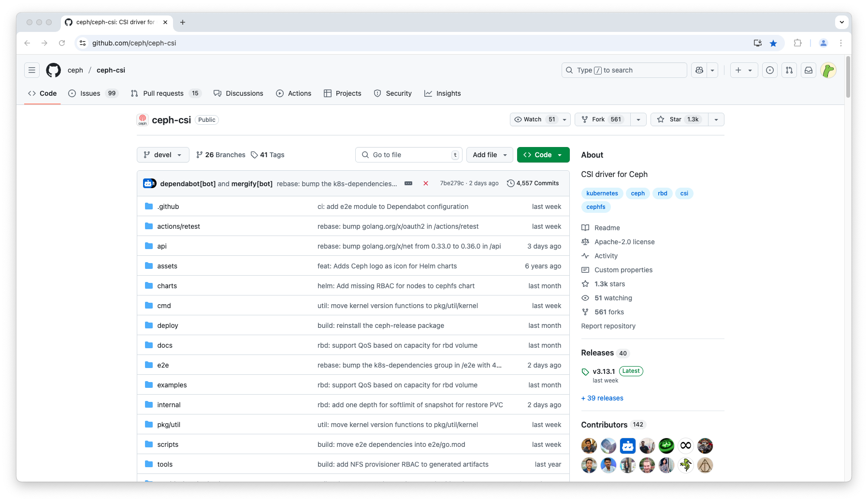Open the green Code dropdown
This screenshot has height=502, width=868.
coord(543,155)
